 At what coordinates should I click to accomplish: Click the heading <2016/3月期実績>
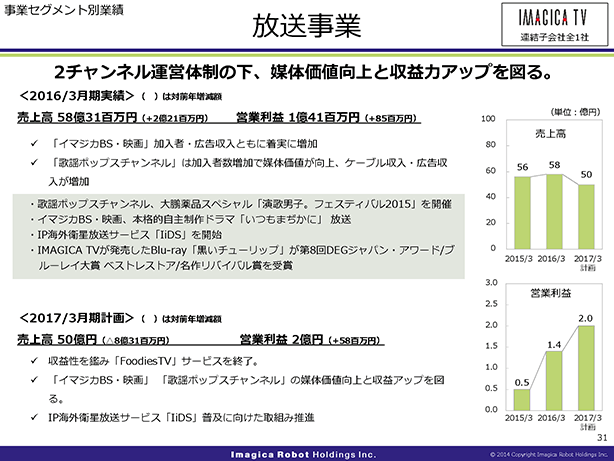coord(77,96)
